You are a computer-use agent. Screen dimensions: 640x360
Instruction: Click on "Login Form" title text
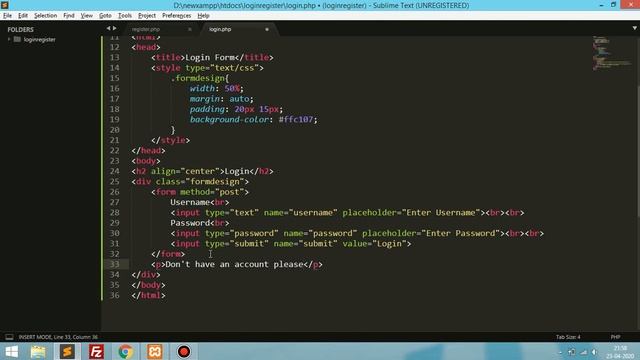point(210,58)
